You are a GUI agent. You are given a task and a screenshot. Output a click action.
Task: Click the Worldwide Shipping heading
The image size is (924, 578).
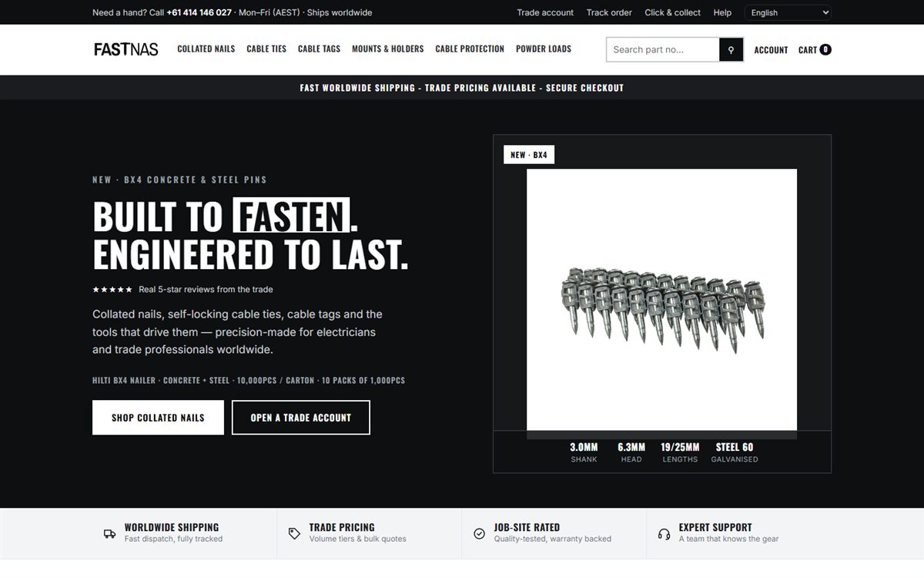click(x=172, y=527)
